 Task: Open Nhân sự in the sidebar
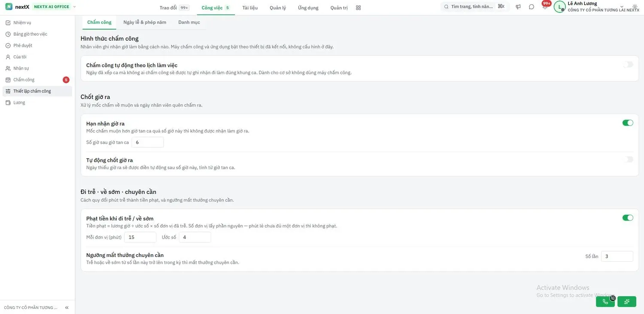37,68
